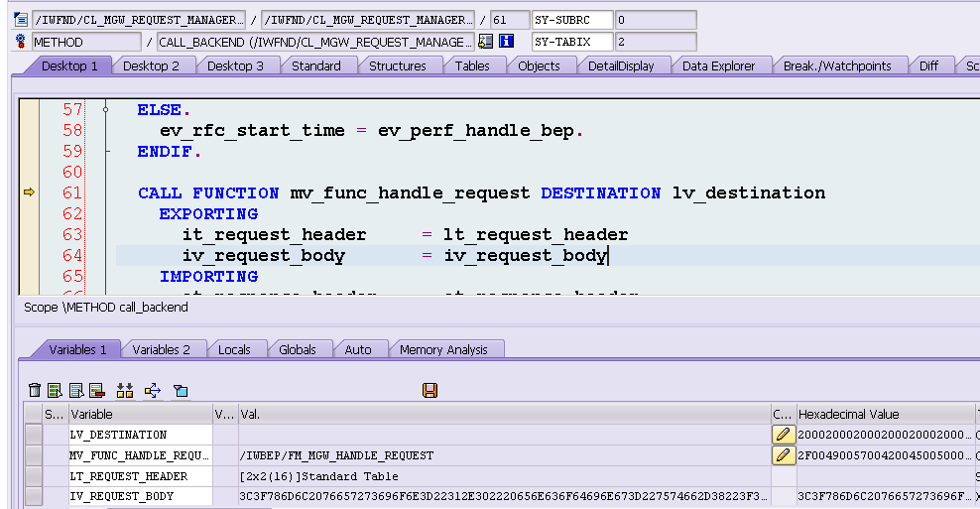Open the Data Explorer tab
This screenshot has width=980, height=509.
pos(719,65)
